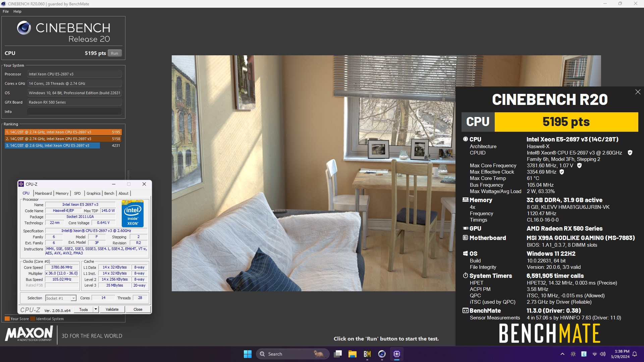Open the Help menu in Cinebench

point(17,11)
